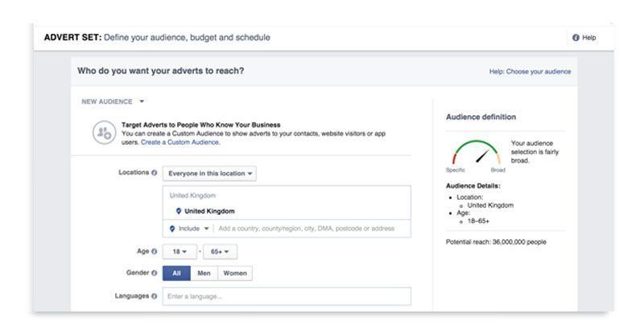
Task: Click the audience breadth gauge meter
Action: click(x=477, y=153)
